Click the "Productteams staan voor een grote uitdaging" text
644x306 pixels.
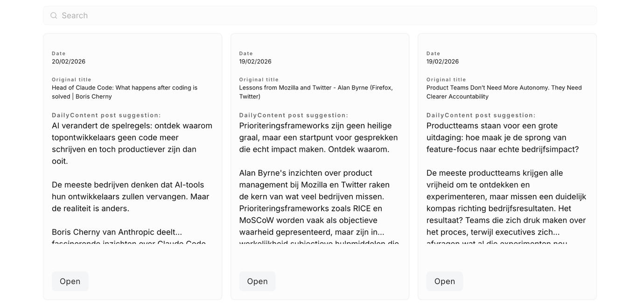click(503, 138)
